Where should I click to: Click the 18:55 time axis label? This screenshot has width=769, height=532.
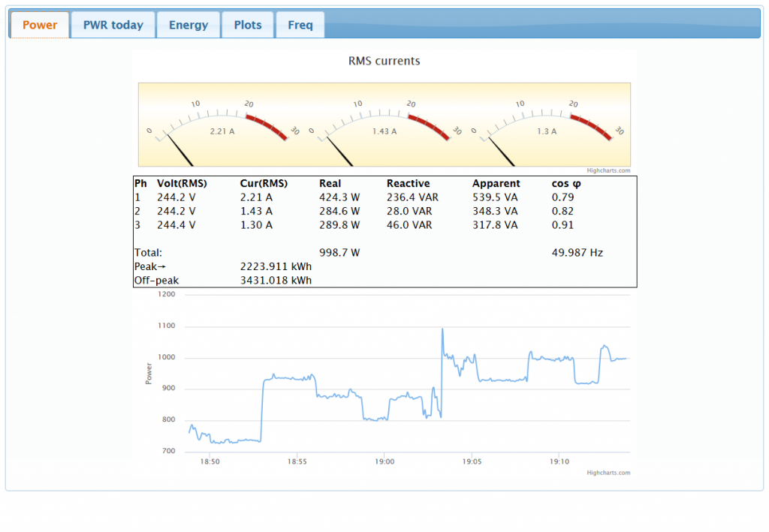coord(297,461)
